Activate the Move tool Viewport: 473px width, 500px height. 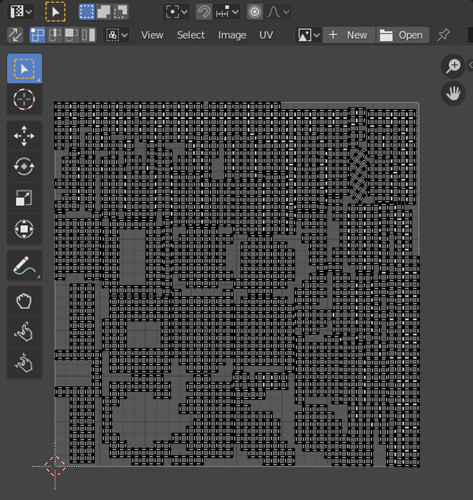(x=24, y=136)
